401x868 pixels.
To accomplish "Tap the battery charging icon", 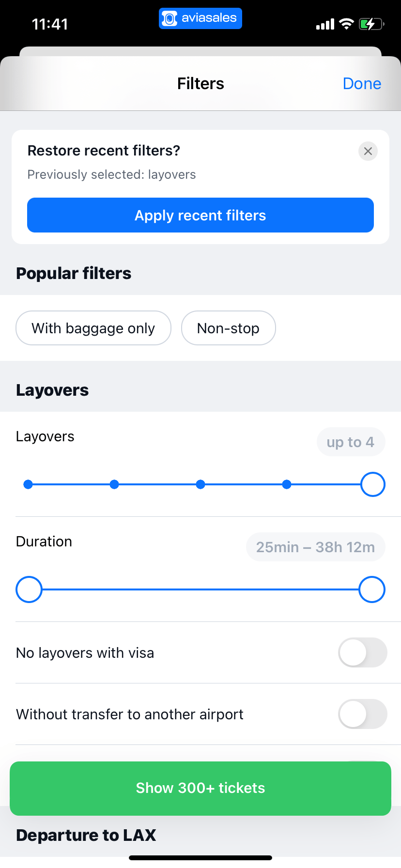I will (371, 24).
